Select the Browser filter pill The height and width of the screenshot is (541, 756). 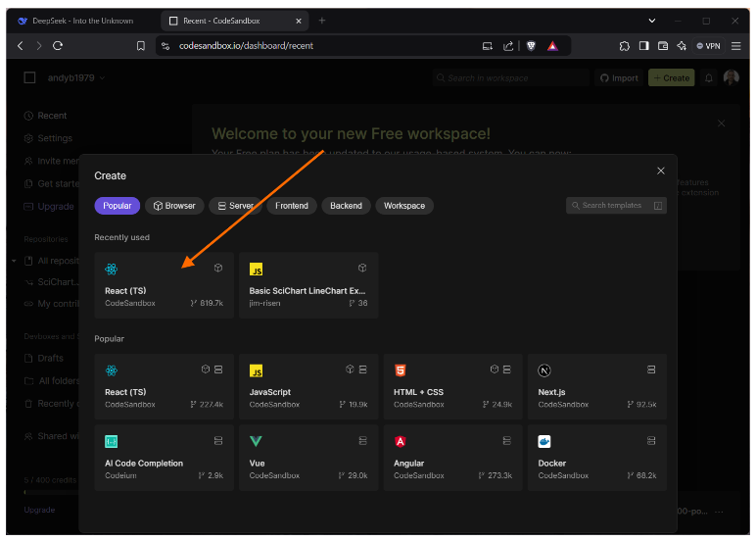(x=174, y=206)
